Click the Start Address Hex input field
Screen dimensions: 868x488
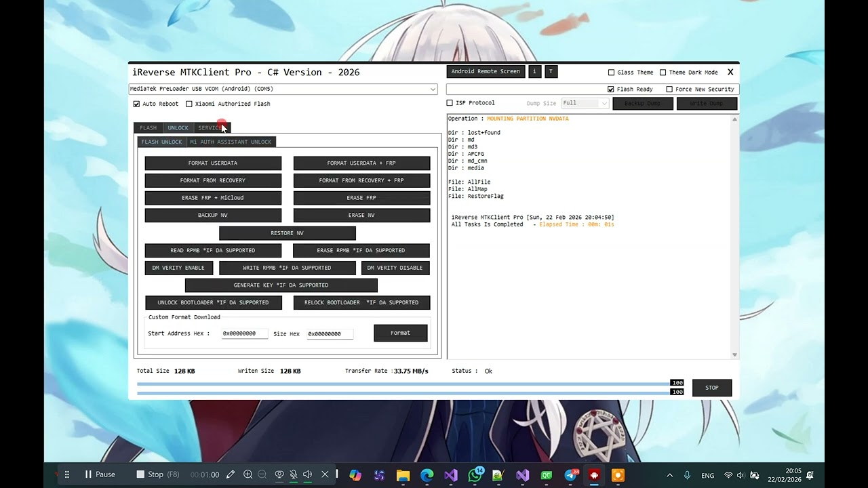(x=245, y=333)
